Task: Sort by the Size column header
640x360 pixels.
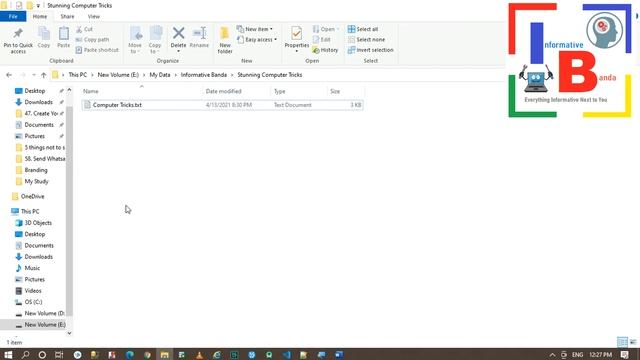Action: (345, 91)
